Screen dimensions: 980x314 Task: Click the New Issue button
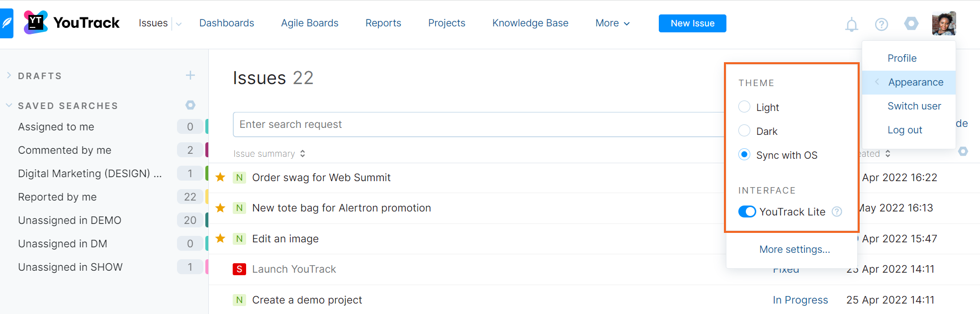tap(692, 23)
